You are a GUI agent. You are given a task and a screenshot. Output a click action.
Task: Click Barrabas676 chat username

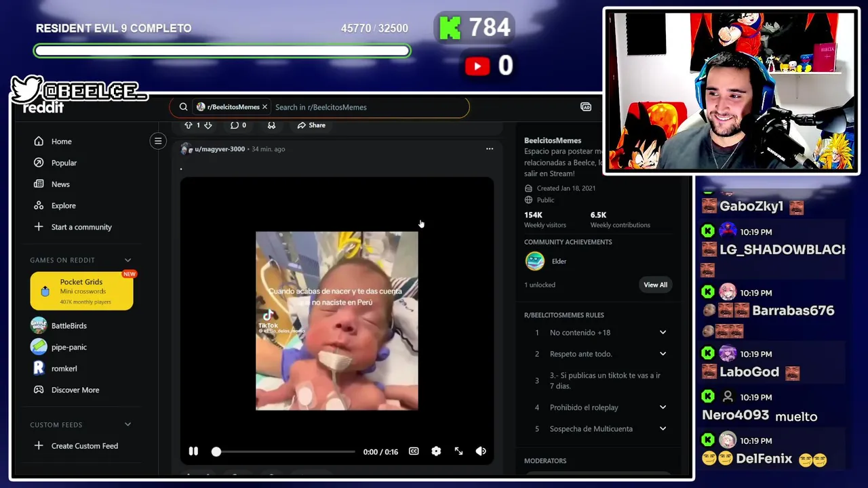(793, 311)
